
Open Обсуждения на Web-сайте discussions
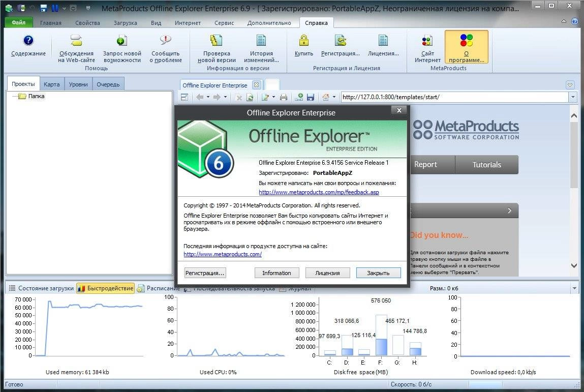pos(76,48)
